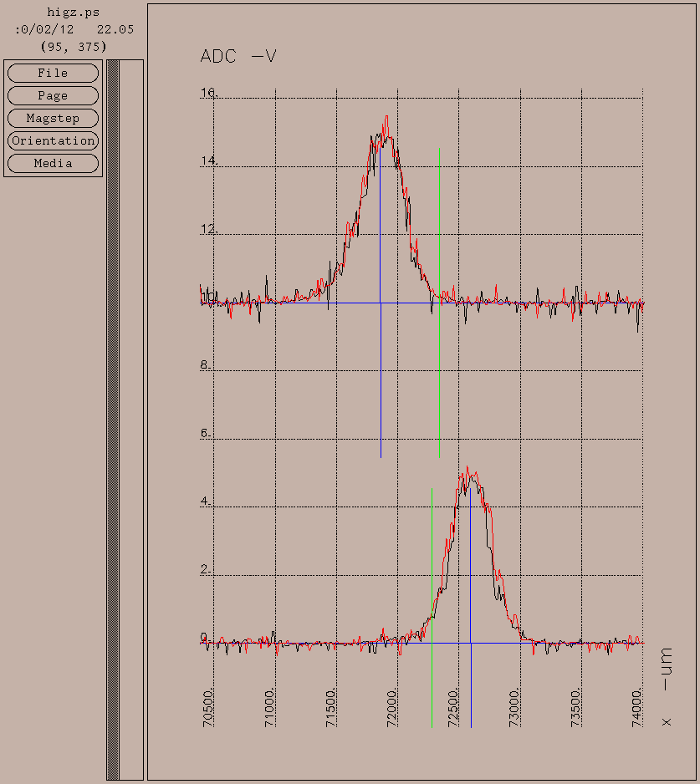
Task: Click the empty page list panel
Action: coord(131,418)
